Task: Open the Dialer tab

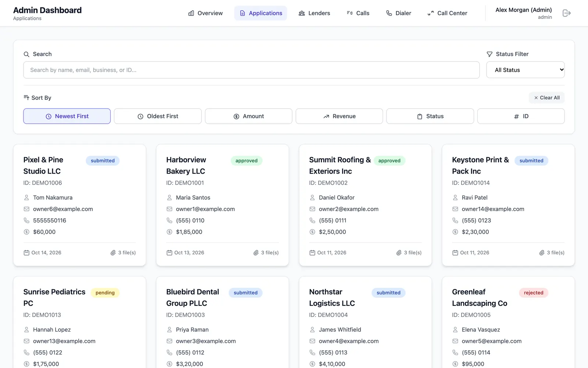Action: [399, 13]
